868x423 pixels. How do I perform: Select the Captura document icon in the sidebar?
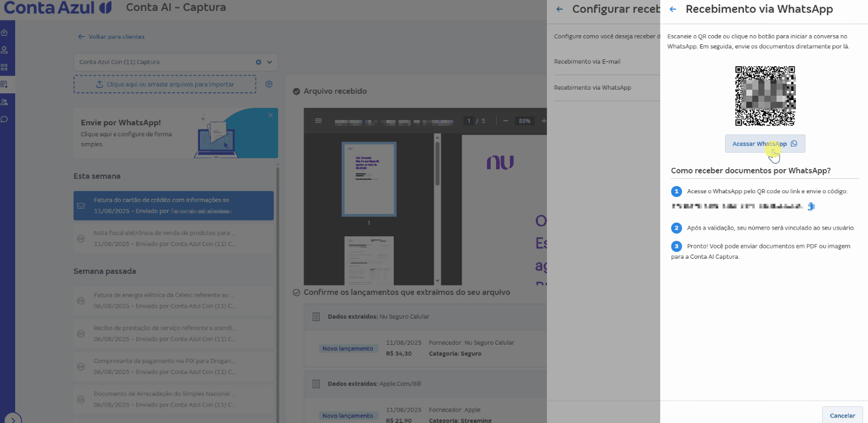pyautogui.click(x=5, y=84)
